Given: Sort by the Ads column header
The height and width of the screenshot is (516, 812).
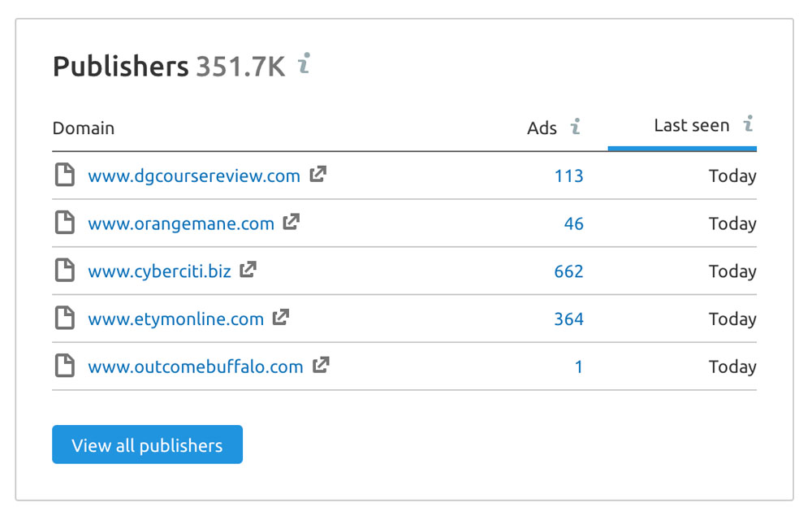Looking at the screenshot, I should click(x=542, y=128).
